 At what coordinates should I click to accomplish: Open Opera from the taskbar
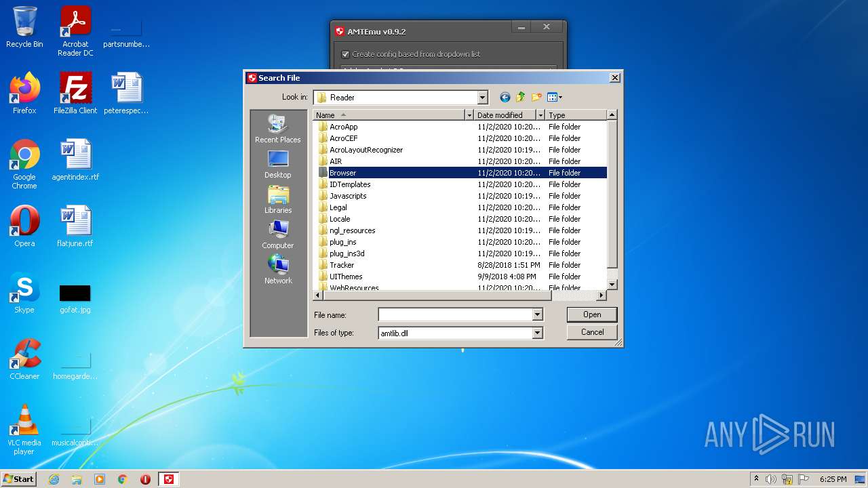point(145,479)
